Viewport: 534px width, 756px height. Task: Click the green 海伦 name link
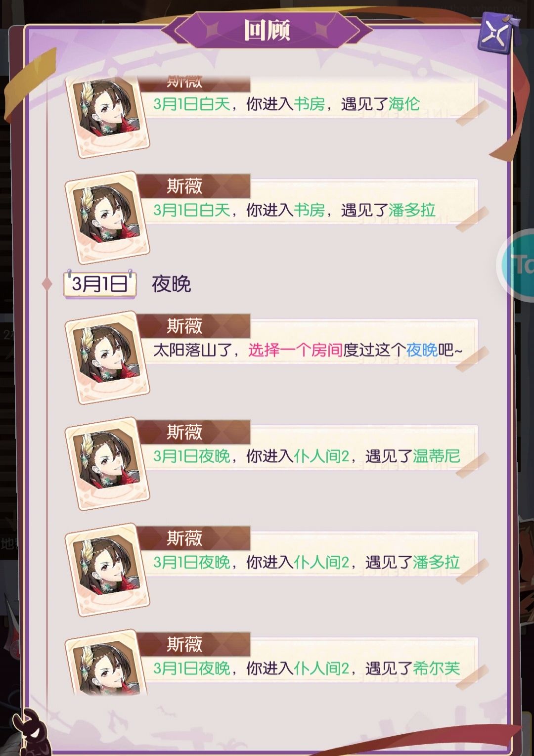pyautogui.click(x=404, y=104)
